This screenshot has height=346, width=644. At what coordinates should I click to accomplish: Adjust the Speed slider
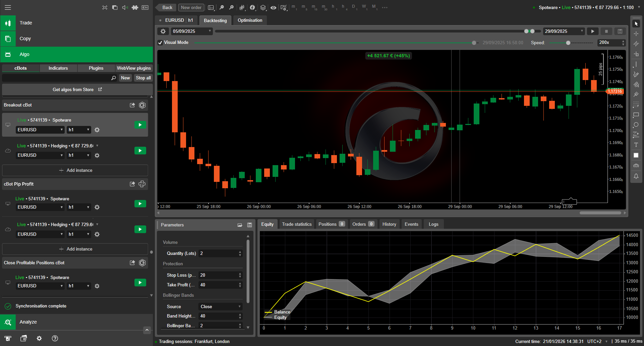tap(568, 43)
